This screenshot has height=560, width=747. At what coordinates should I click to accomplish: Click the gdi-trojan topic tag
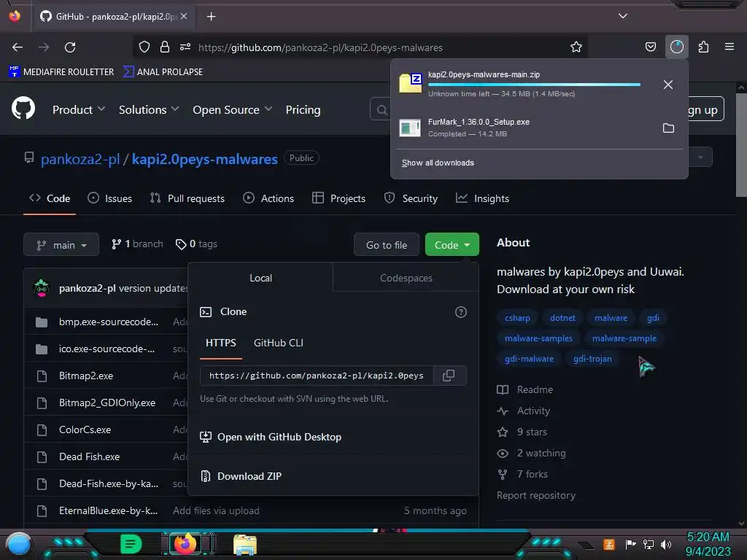(x=592, y=359)
